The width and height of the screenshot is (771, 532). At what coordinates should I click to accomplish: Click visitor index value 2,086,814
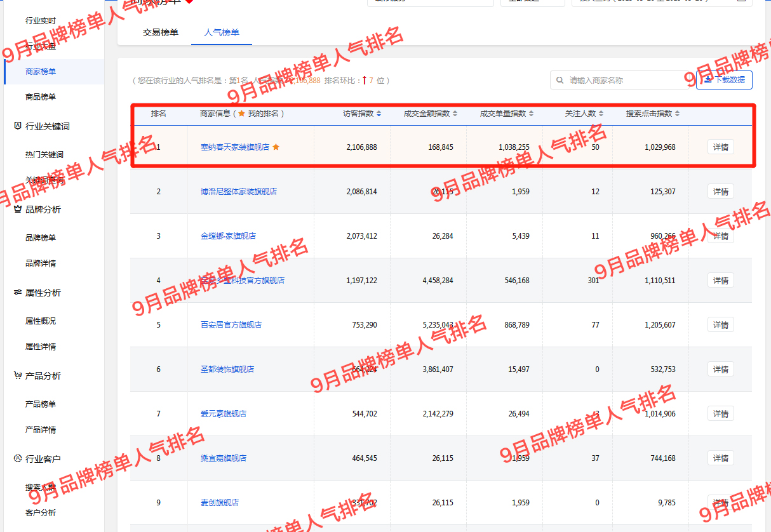coord(362,192)
